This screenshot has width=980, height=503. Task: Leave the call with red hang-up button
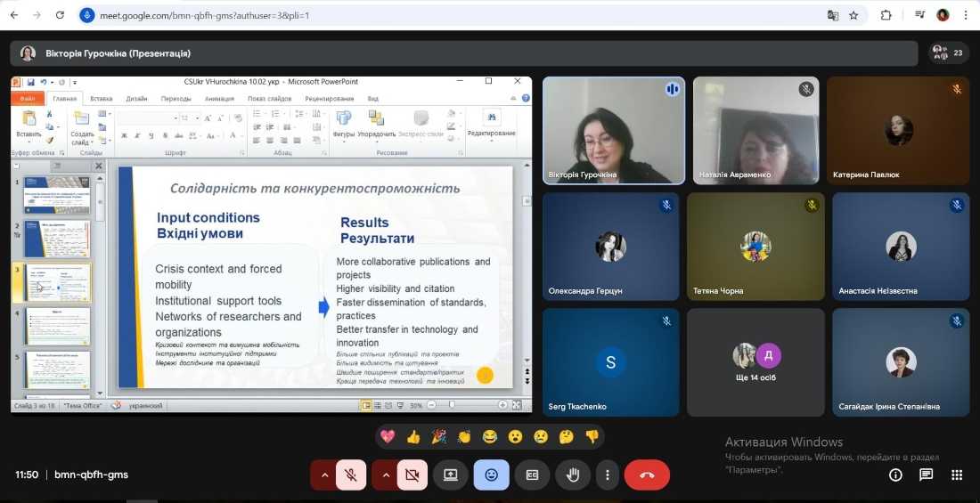coord(647,475)
